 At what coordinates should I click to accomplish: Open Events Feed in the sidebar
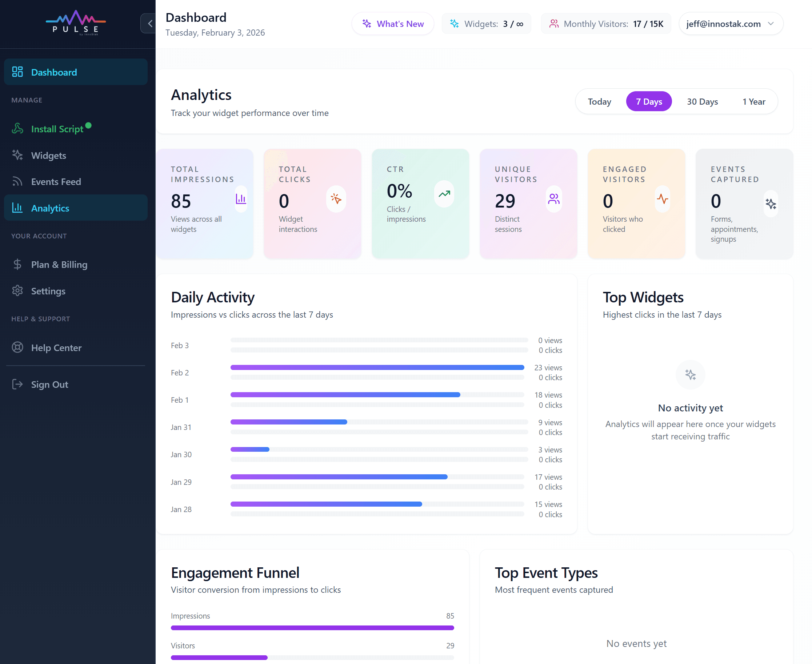pos(56,182)
